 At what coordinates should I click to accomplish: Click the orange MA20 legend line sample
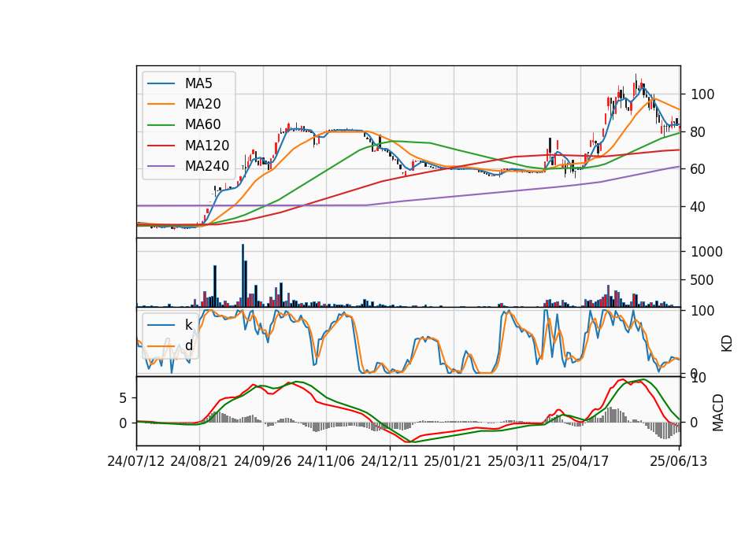161,104
